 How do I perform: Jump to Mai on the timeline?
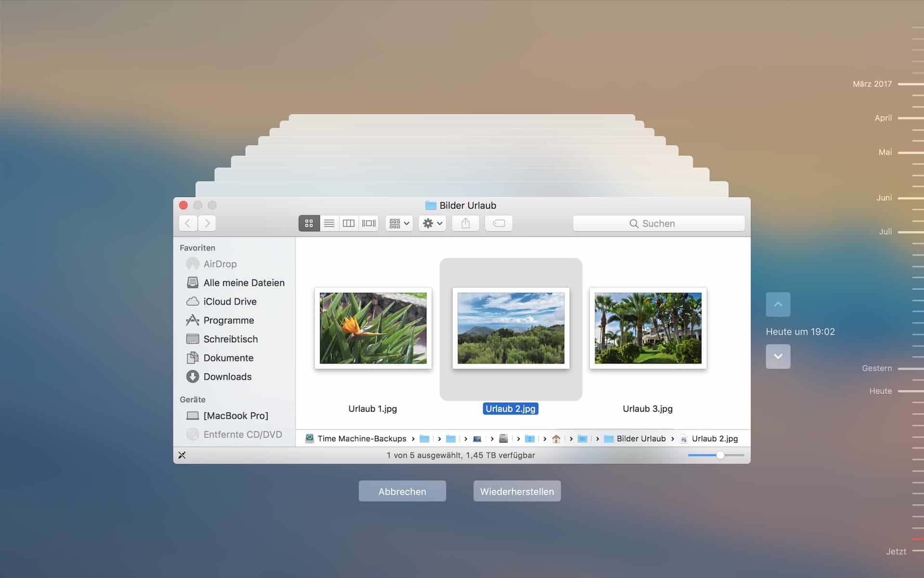(885, 152)
